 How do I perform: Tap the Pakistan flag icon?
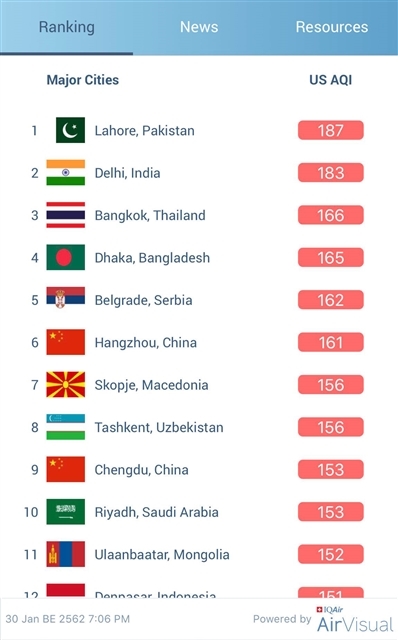click(70, 130)
